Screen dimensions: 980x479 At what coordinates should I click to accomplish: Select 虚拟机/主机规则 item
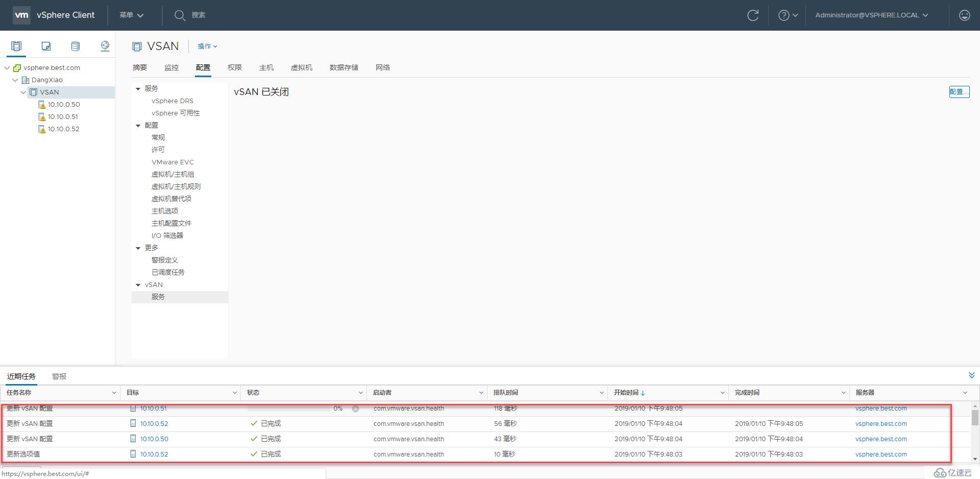click(176, 187)
